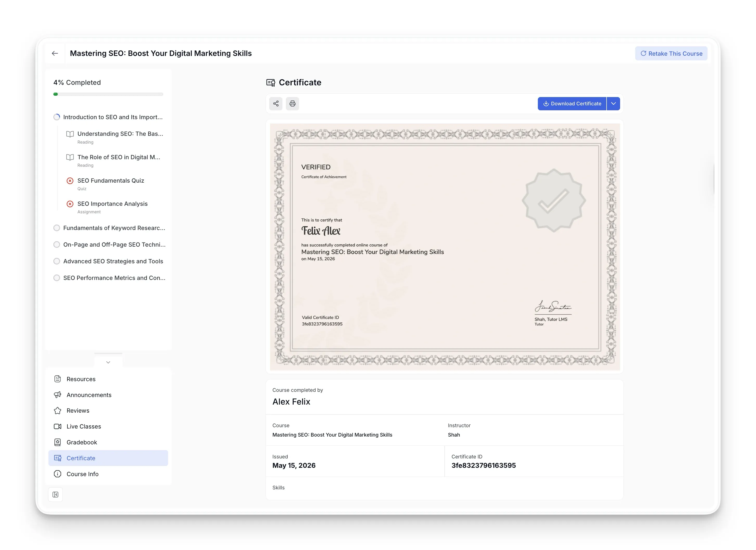
Task: Click the empty circle for On-Page and Off-Page SEO
Action: [57, 245]
